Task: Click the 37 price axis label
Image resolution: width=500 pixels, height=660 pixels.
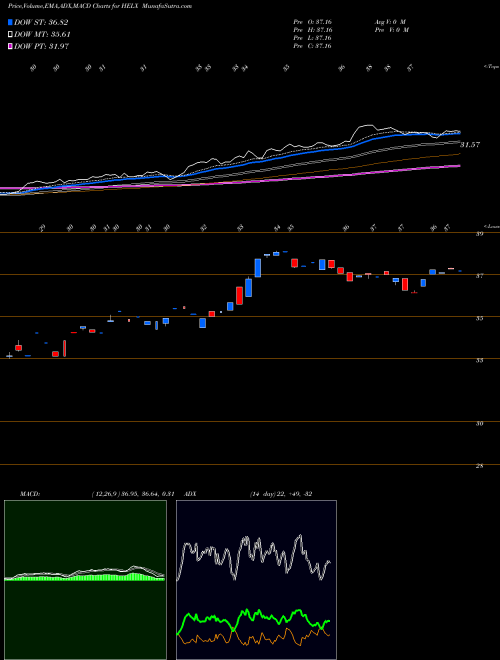Action: (479, 276)
